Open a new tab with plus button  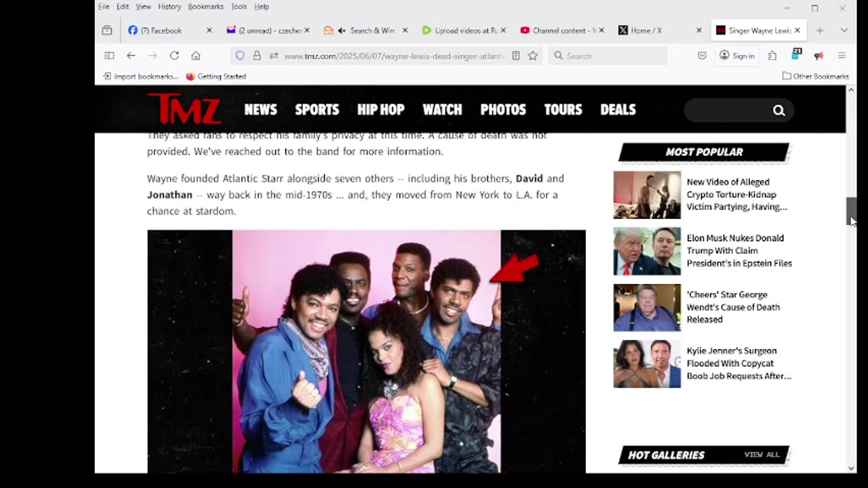820,30
